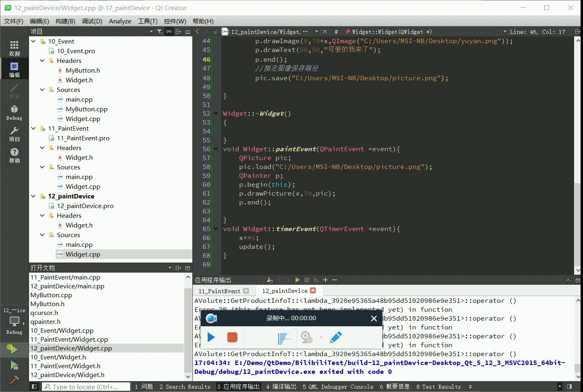Build the project with the hammer icon
The width and height of the screenshot is (583, 392).
click(x=14, y=380)
